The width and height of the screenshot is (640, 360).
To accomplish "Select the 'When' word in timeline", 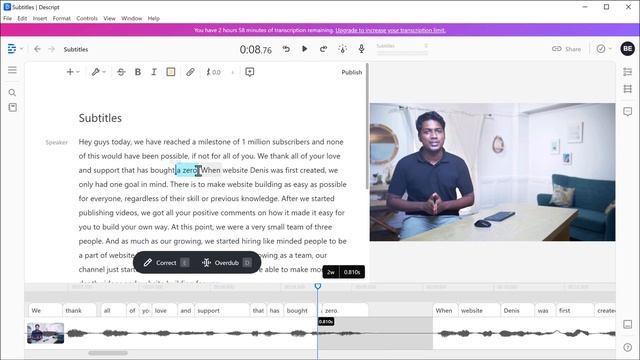I will [445, 311].
